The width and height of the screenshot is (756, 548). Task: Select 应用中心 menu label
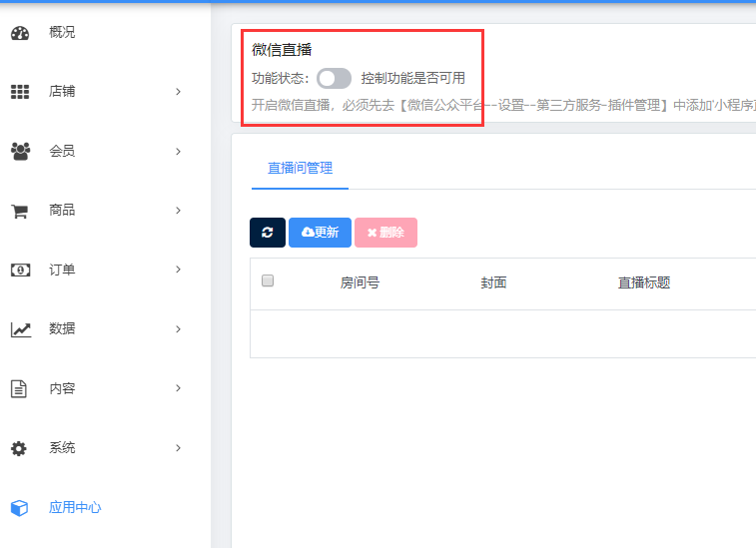pyautogui.click(x=75, y=507)
